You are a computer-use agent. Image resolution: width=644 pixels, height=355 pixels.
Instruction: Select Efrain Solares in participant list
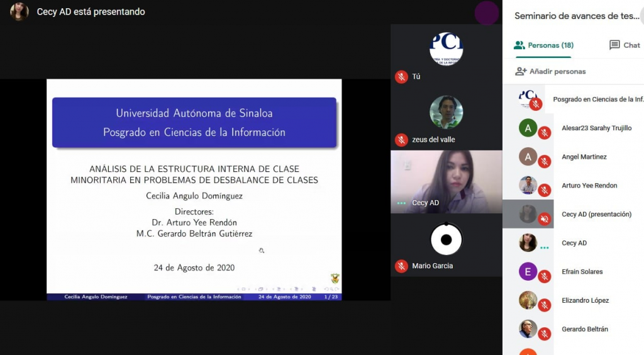tap(574, 271)
